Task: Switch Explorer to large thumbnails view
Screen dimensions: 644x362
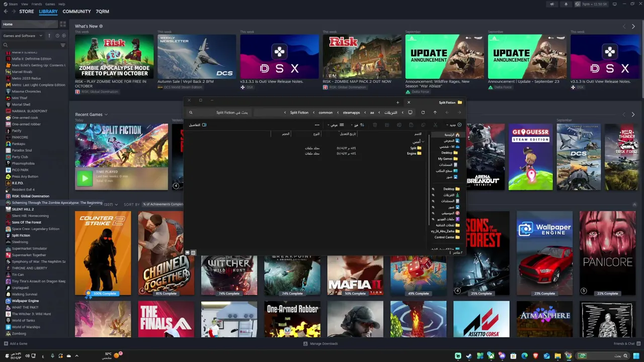Action: (187, 252)
